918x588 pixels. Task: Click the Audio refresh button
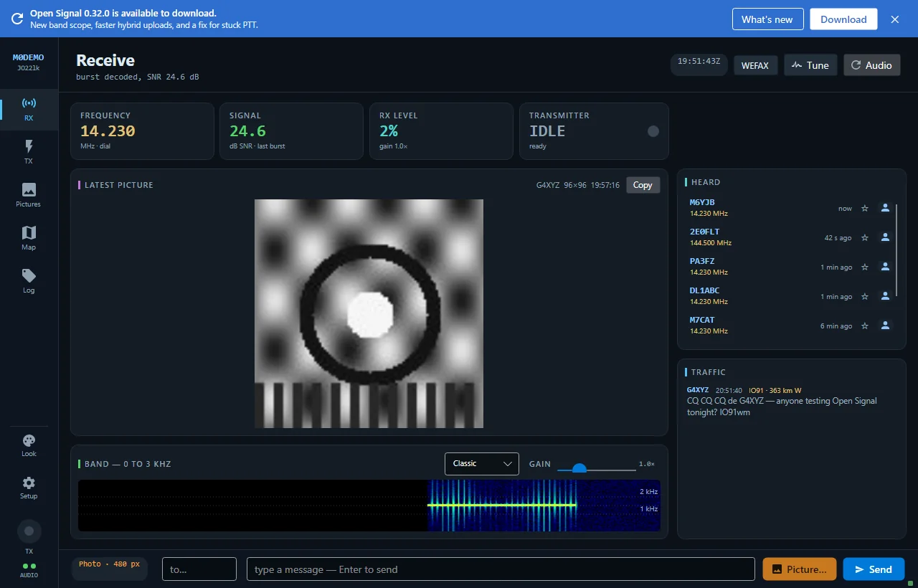(871, 65)
